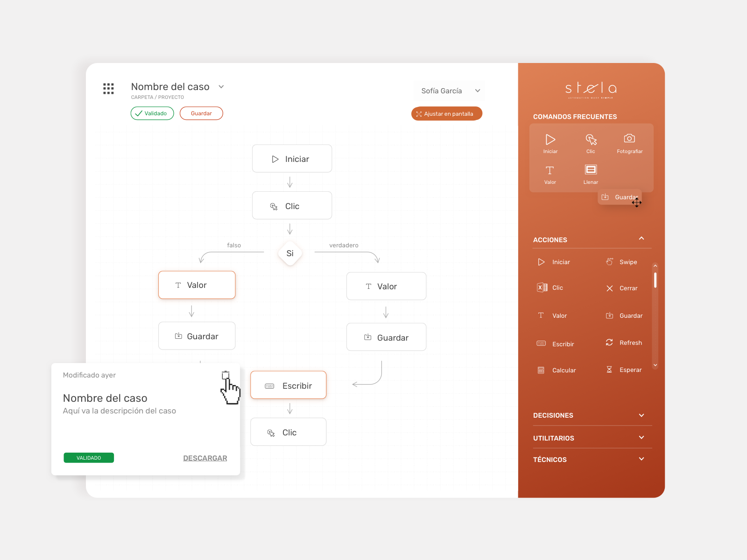The image size is (747, 560).
Task: Select the bottom Clic node below Escribir
Action: (x=289, y=432)
